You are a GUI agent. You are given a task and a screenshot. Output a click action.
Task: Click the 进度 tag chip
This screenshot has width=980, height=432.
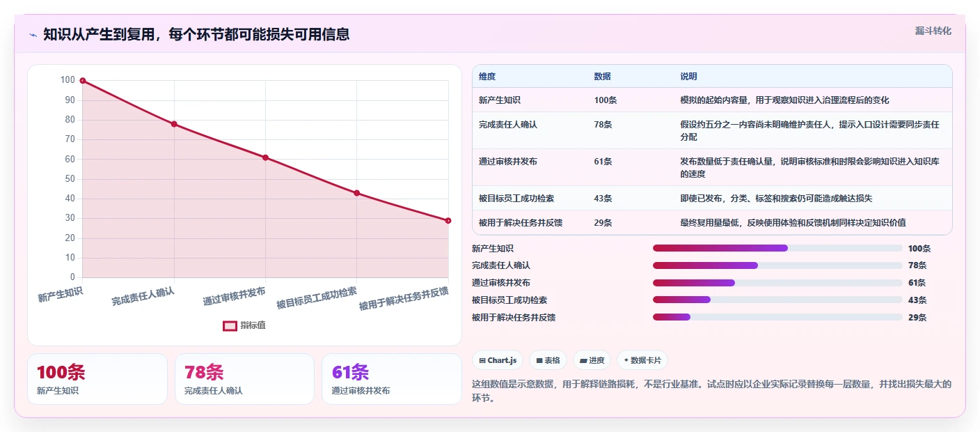[x=592, y=360]
